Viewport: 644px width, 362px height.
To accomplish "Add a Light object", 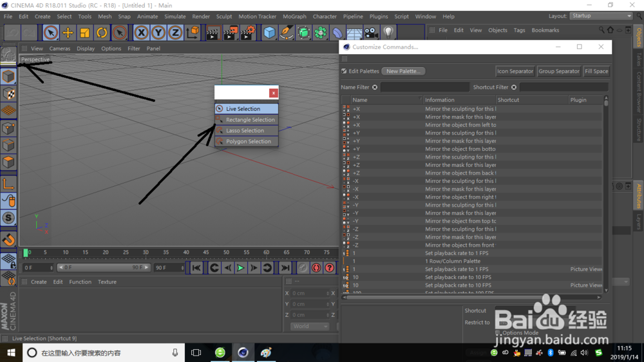I will [x=388, y=32].
